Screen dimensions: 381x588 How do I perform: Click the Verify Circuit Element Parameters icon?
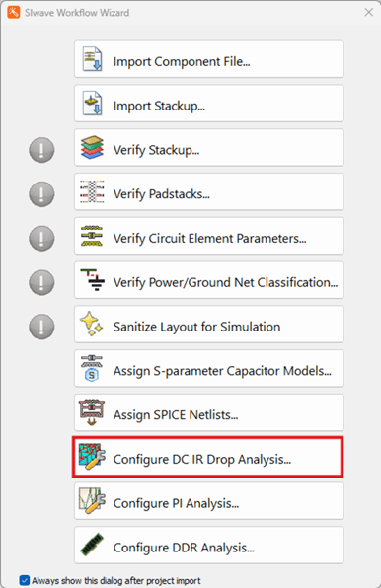pyautogui.click(x=92, y=236)
